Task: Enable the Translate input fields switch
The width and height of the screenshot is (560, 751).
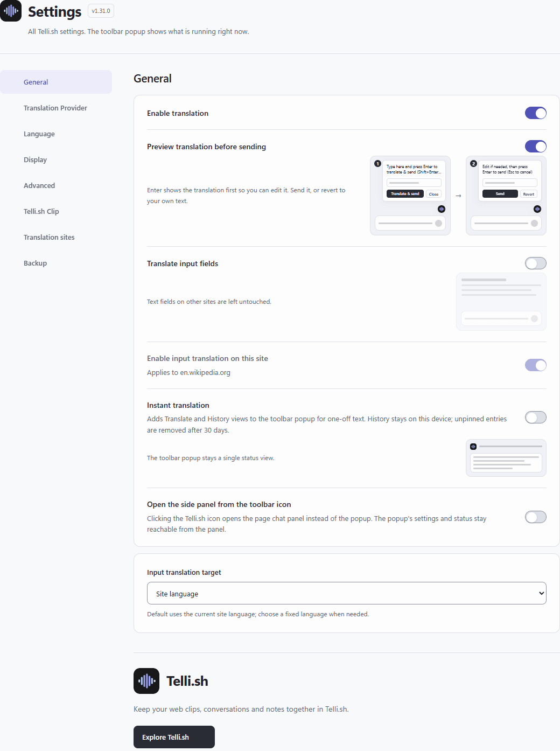Action: click(x=536, y=263)
